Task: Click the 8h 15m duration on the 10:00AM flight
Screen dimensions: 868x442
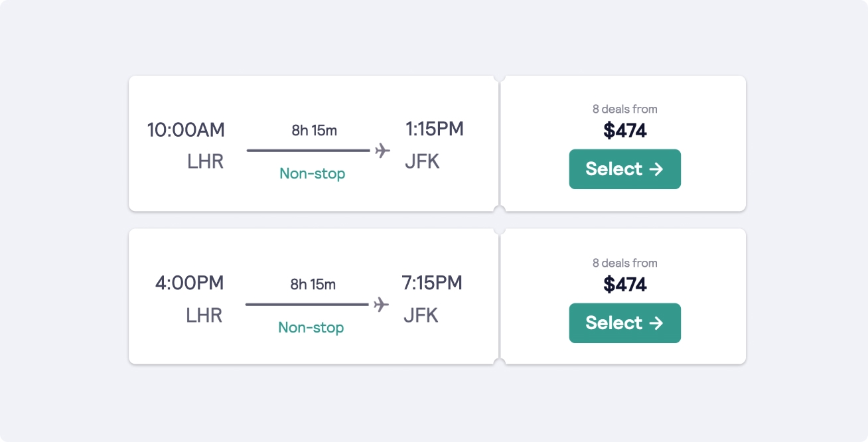Action: (315, 131)
